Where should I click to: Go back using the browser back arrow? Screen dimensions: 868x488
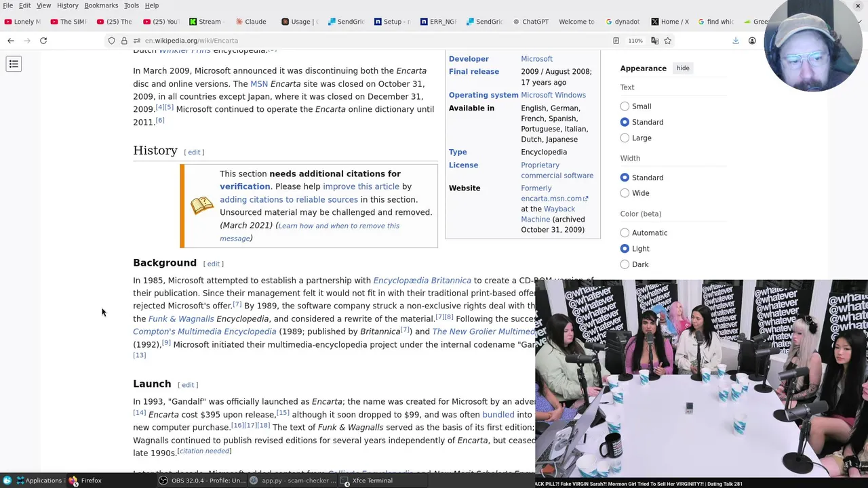pos(11,41)
